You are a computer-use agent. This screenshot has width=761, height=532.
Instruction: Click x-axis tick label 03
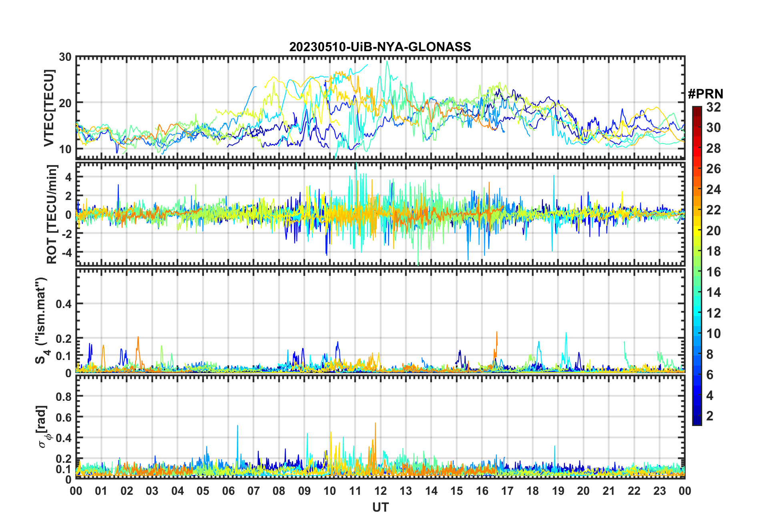(152, 491)
